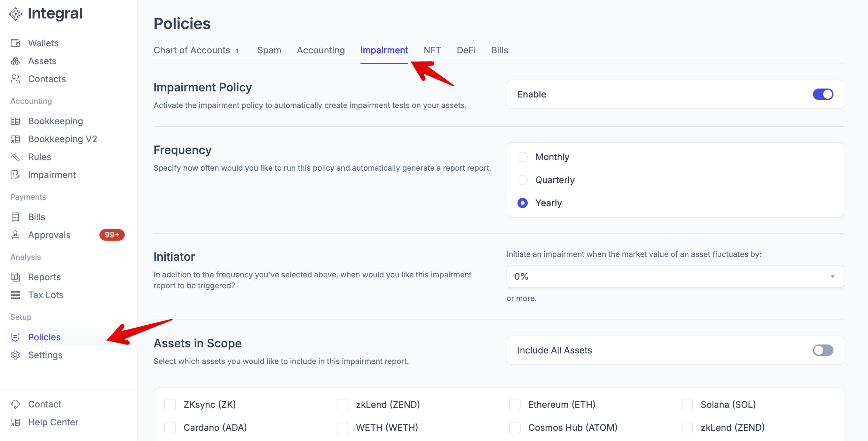Open Assets via its sidebar icon

[x=15, y=61]
